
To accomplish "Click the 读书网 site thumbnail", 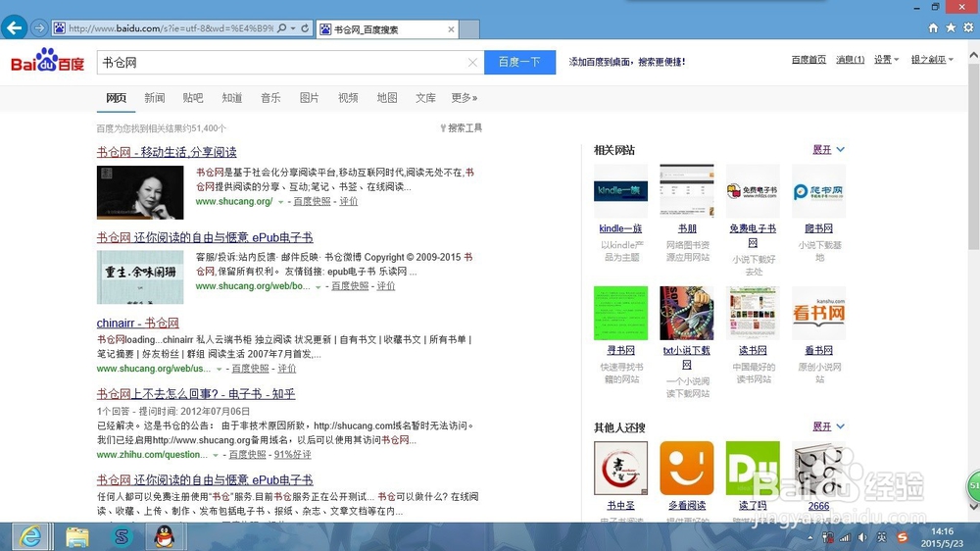I will pos(753,313).
